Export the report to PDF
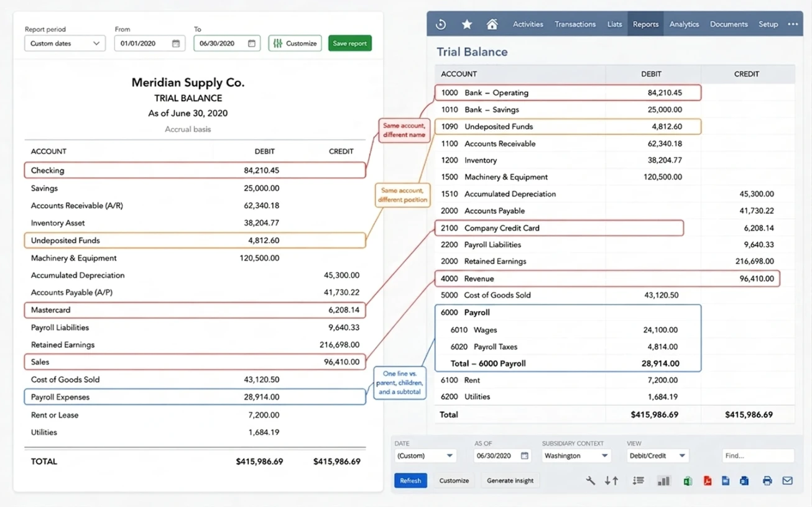 (x=707, y=480)
